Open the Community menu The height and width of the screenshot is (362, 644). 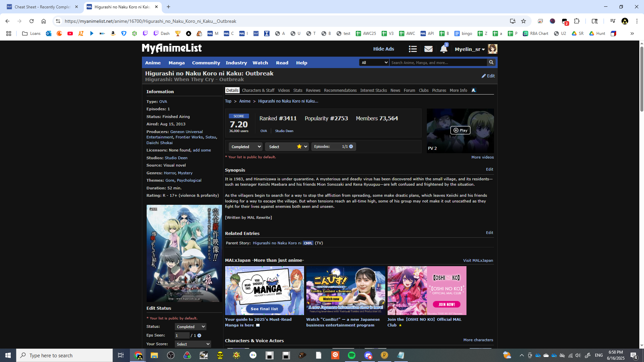tap(206, 63)
